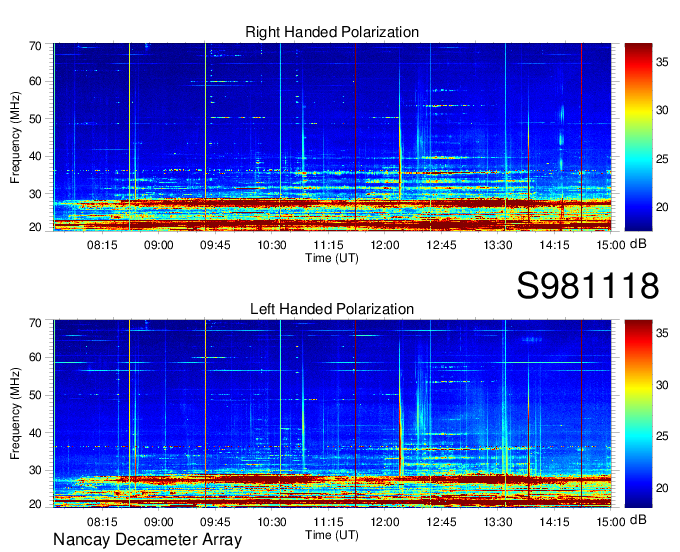
Task: Click the 20 value on Left Handed colorbar
Action: [x=662, y=488]
